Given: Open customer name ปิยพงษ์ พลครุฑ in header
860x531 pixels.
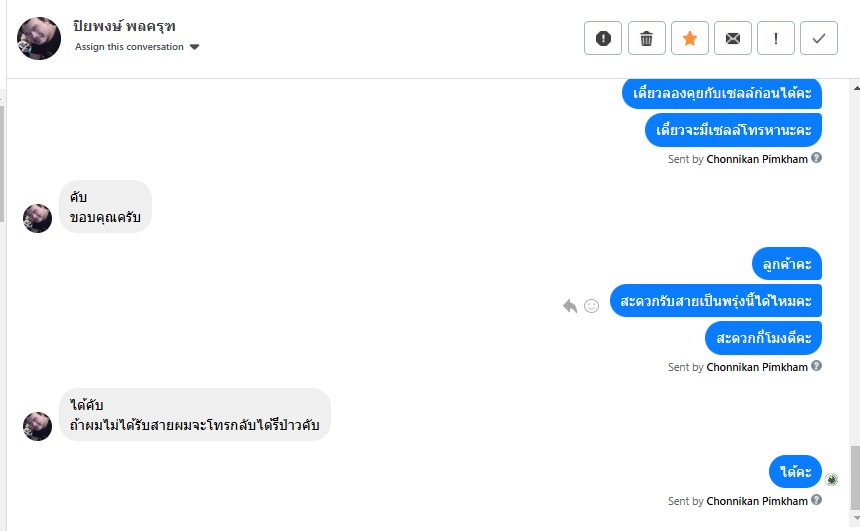Looking at the screenshot, I should tap(118, 26).
